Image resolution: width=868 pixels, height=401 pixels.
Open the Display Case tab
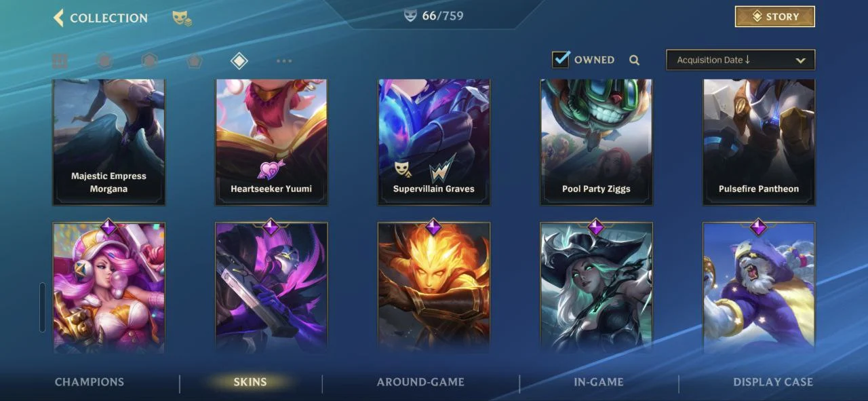pos(773,382)
